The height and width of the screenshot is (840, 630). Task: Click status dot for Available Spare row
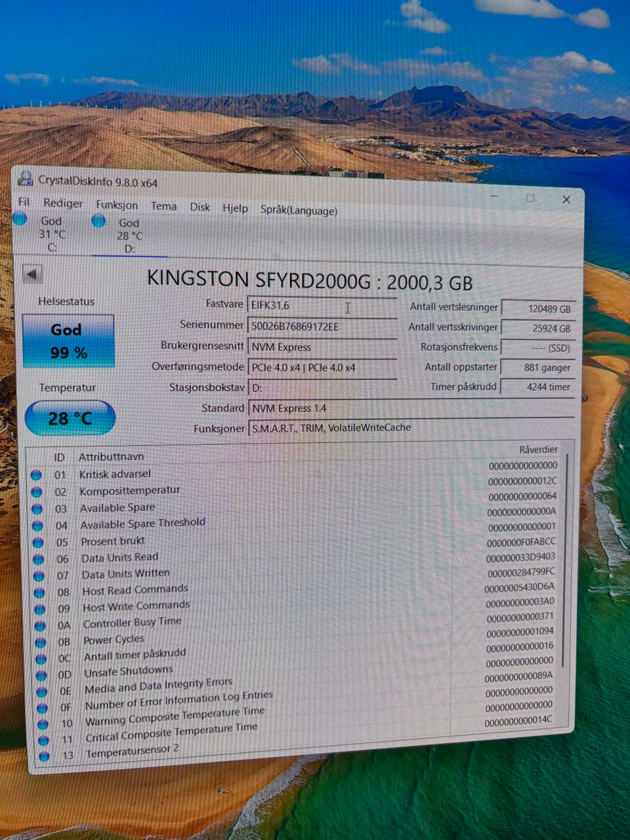37,509
